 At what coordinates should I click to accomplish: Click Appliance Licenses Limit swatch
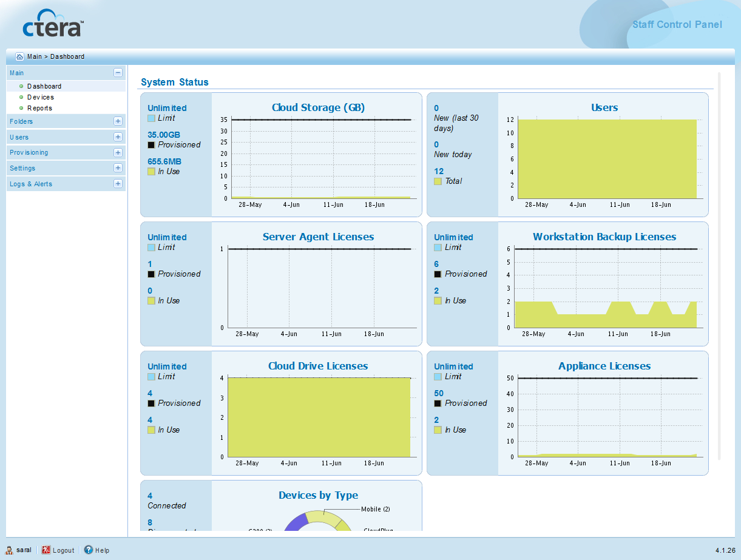click(438, 377)
